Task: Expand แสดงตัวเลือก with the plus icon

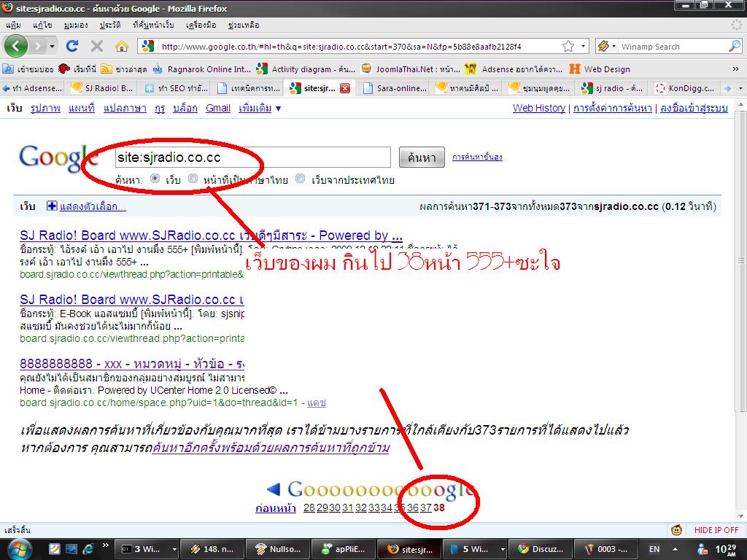Action: [x=52, y=206]
